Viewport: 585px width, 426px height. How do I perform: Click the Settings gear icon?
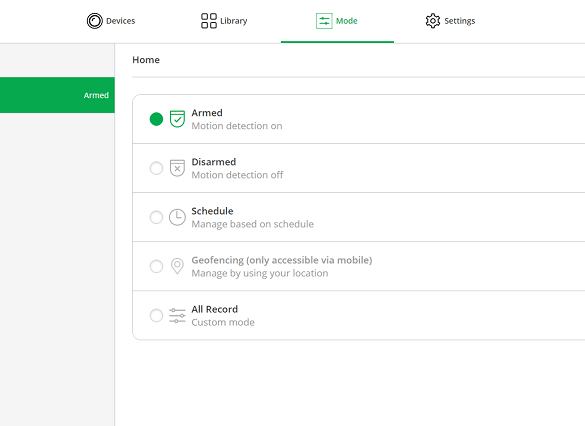coord(433,21)
